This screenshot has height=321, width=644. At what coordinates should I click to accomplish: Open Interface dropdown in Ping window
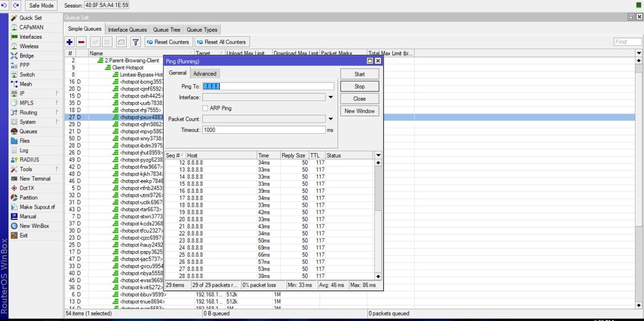pos(331,98)
